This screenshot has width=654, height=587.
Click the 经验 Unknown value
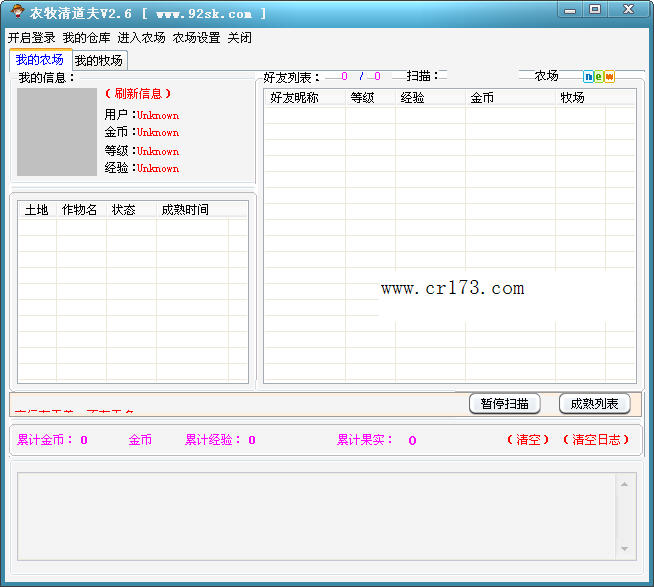point(158,169)
